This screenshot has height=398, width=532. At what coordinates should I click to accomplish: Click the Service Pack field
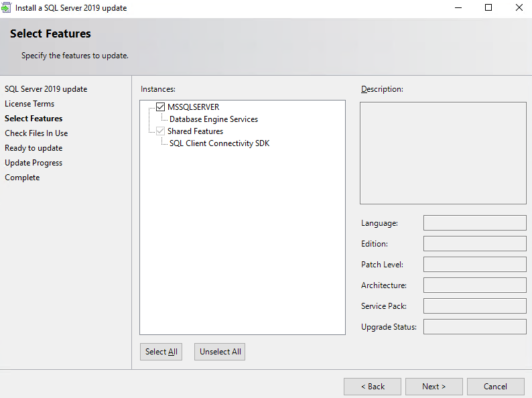pos(475,306)
